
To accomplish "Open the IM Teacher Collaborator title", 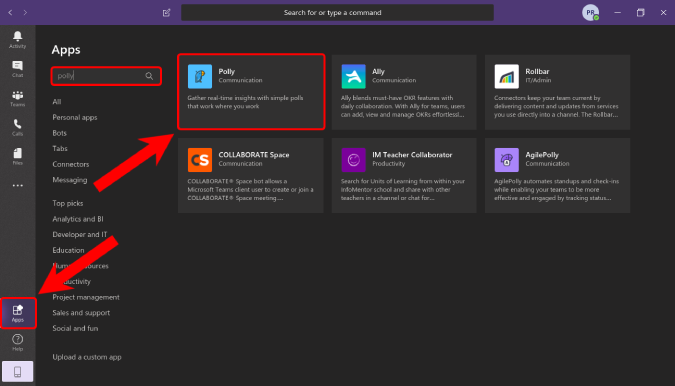I will (x=412, y=155).
